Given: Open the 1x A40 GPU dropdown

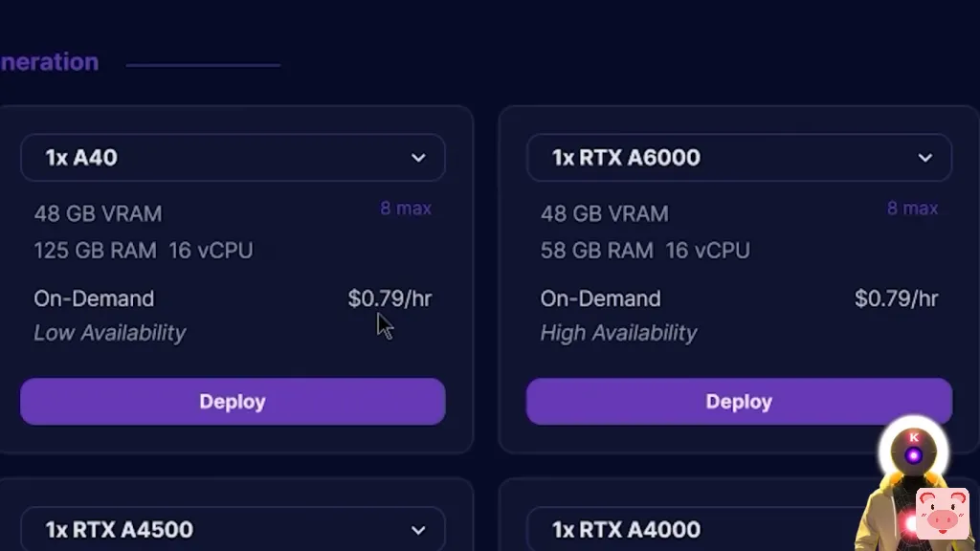Looking at the screenshot, I should click(233, 158).
